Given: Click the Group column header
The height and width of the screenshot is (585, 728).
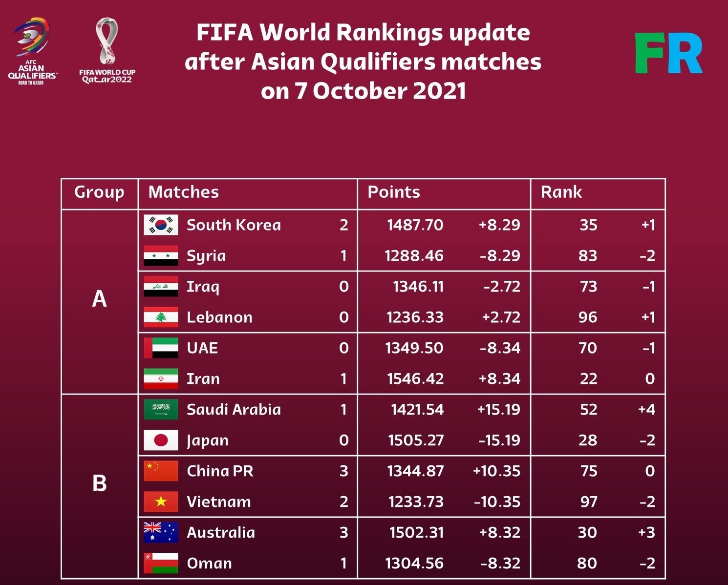Looking at the screenshot, I should coord(99,192).
